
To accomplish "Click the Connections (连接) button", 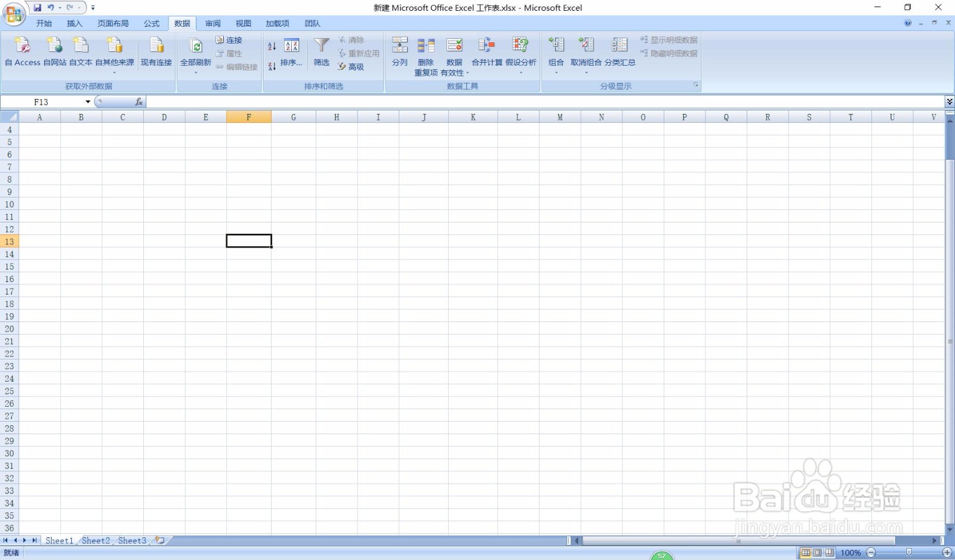I will pyautogui.click(x=229, y=40).
